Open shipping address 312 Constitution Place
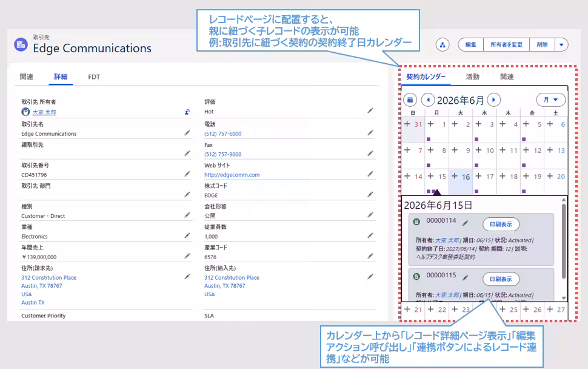The width and height of the screenshot is (588, 369). (x=232, y=277)
